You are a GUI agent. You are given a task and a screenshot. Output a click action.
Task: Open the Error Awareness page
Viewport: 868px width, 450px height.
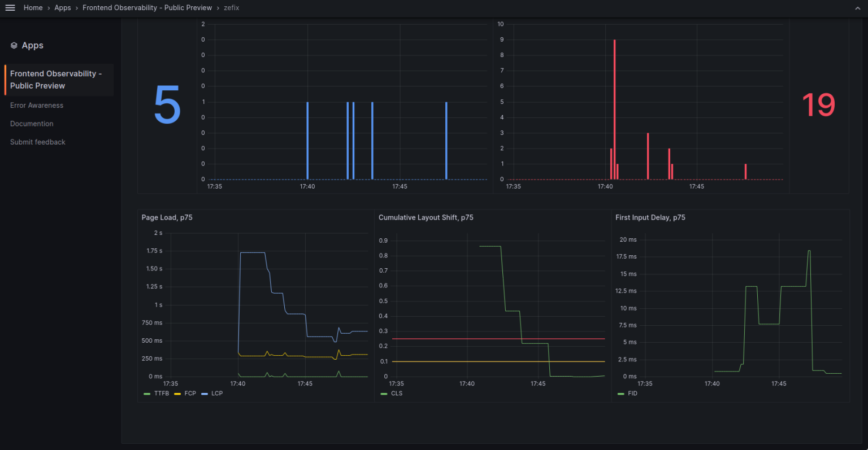coord(36,106)
